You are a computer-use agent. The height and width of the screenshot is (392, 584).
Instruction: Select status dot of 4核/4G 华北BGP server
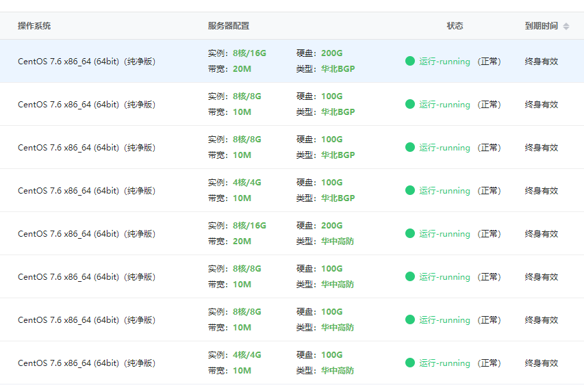[410, 190]
